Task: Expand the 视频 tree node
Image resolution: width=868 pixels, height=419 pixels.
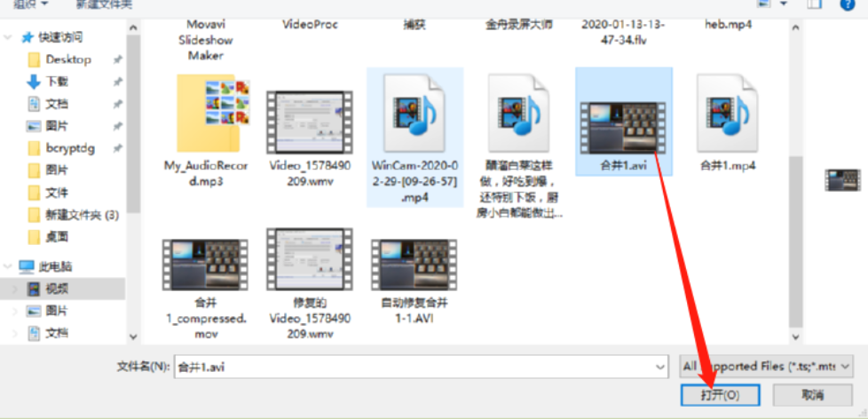Action: pos(14,289)
